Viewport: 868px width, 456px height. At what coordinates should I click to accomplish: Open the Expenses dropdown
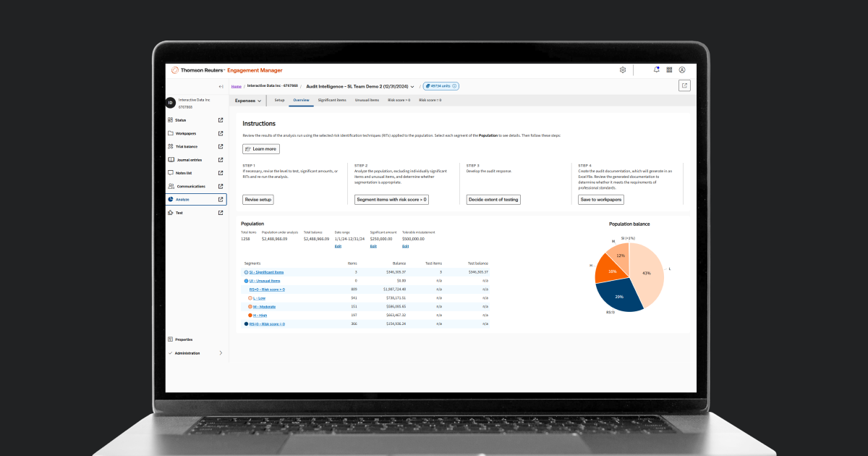click(248, 101)
